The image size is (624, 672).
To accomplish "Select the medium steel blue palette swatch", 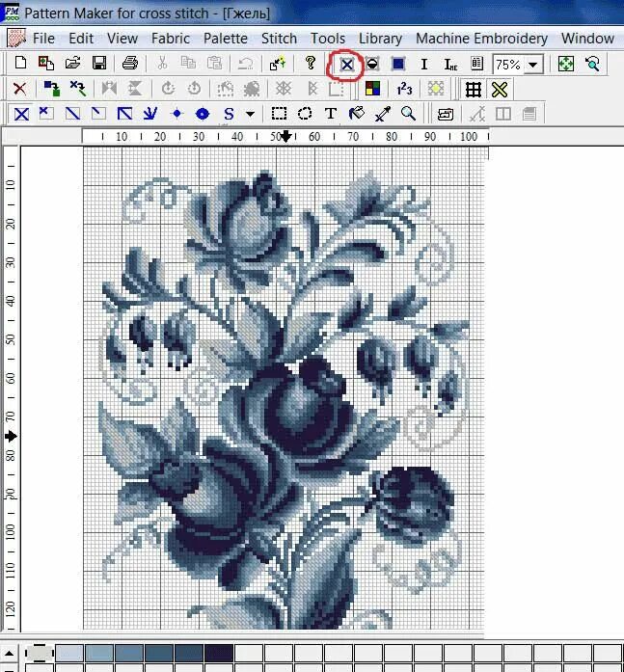I will tap(129, 653).
